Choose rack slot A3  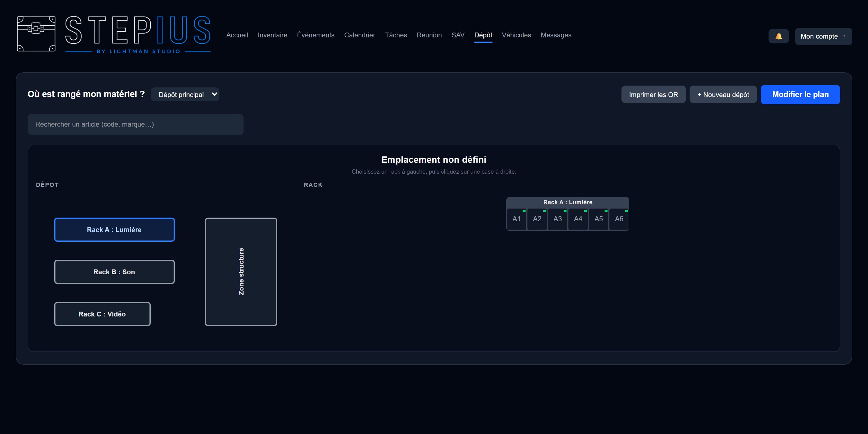tap(557, 219)
